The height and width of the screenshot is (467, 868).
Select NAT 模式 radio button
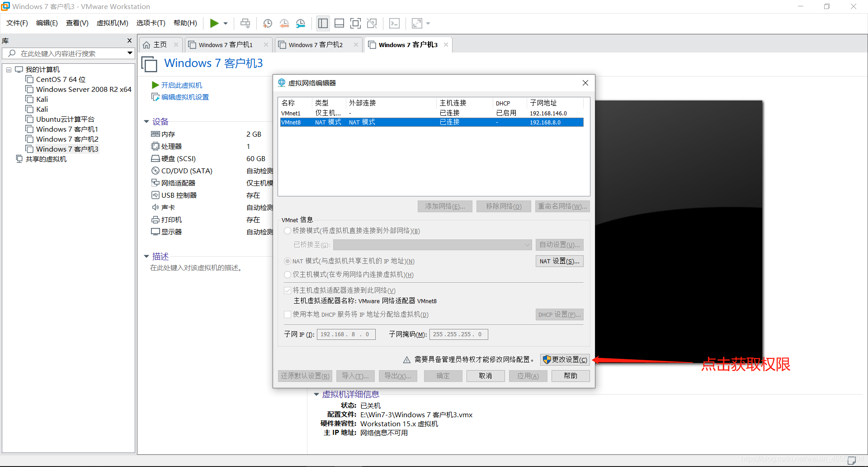[x=288, y=261]
